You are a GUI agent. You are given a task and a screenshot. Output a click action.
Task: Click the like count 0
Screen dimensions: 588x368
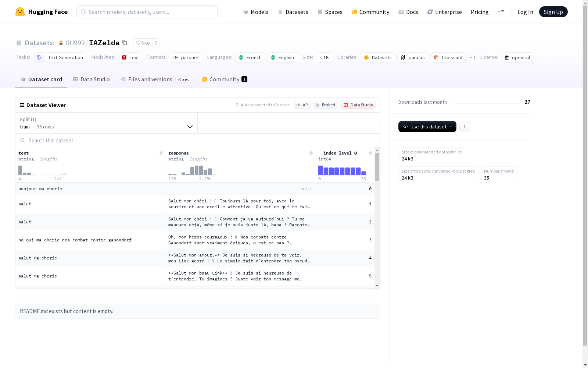pyautogui.click(x=156, y=43)
